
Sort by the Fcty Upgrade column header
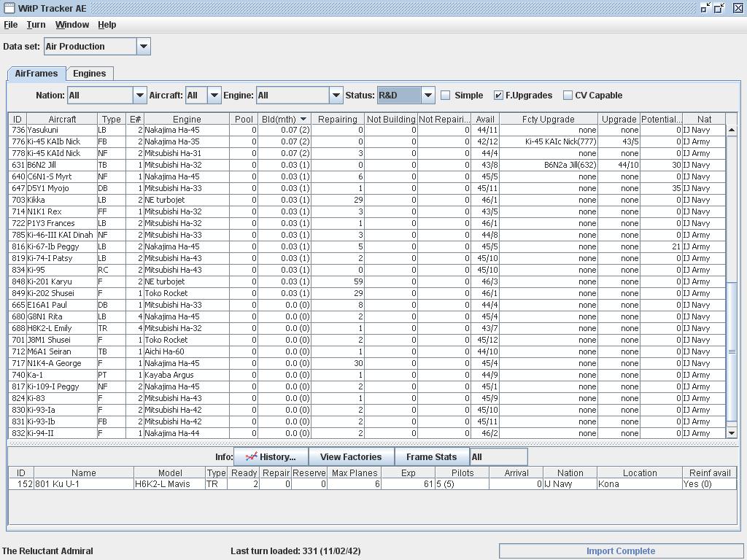(x=549, y=119)
